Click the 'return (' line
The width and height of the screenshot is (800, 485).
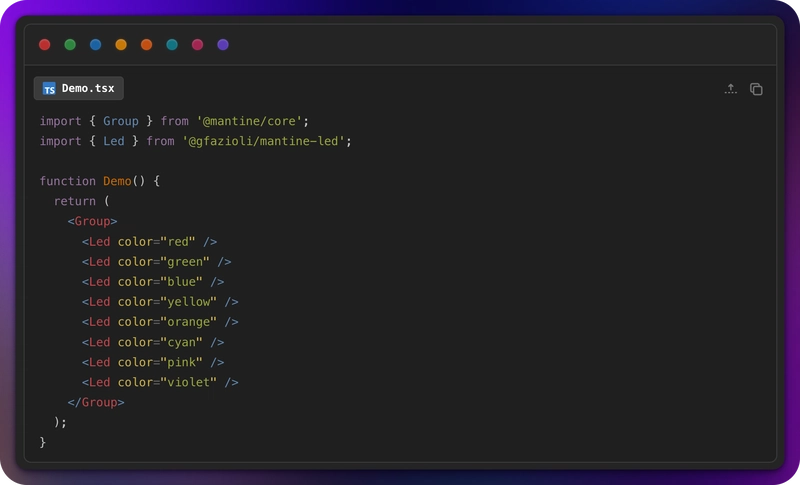coord(82,201)
